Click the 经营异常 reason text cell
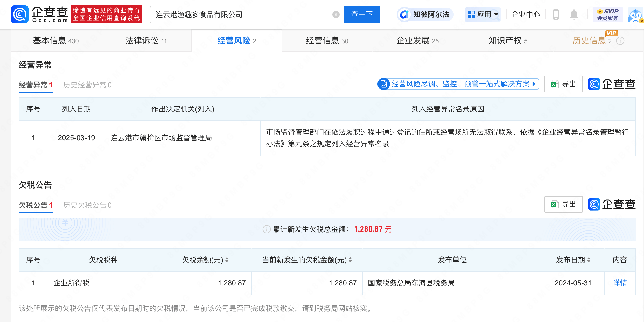The image size is (644, 322). coord(448,138)
